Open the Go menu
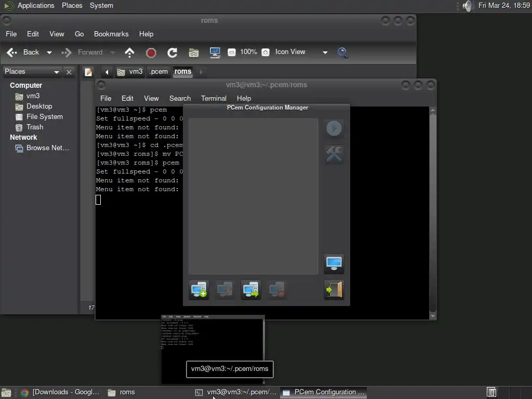The height and width of the screenshot is (399, 532). (x=79, y=34)
